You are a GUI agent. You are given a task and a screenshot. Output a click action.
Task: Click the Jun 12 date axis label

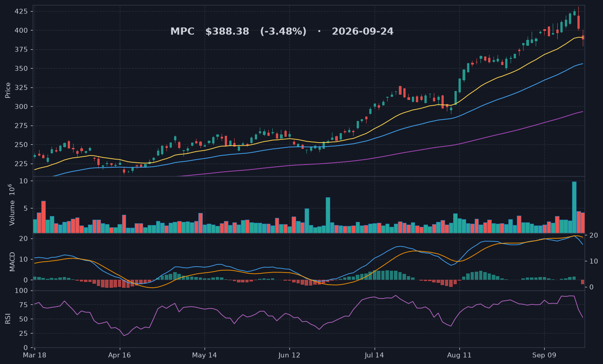289,355
